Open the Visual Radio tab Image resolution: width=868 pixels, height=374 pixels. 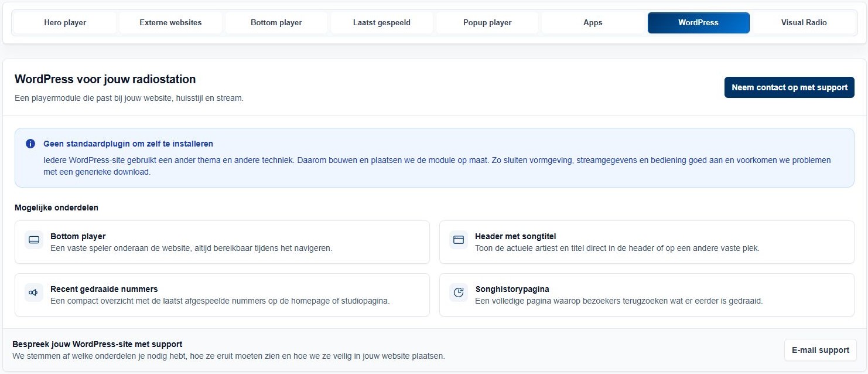pyautogui.click(x=804, y=23)
